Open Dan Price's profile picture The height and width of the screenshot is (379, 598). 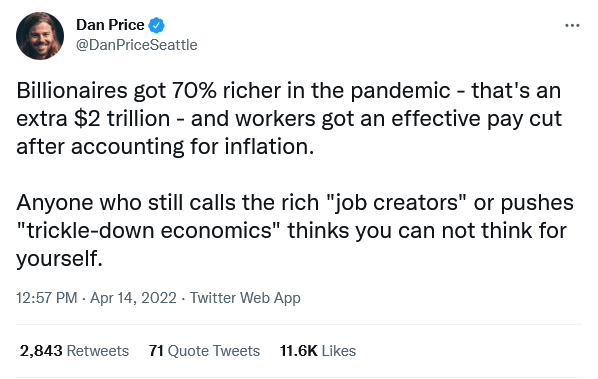[x=40, y=36]
